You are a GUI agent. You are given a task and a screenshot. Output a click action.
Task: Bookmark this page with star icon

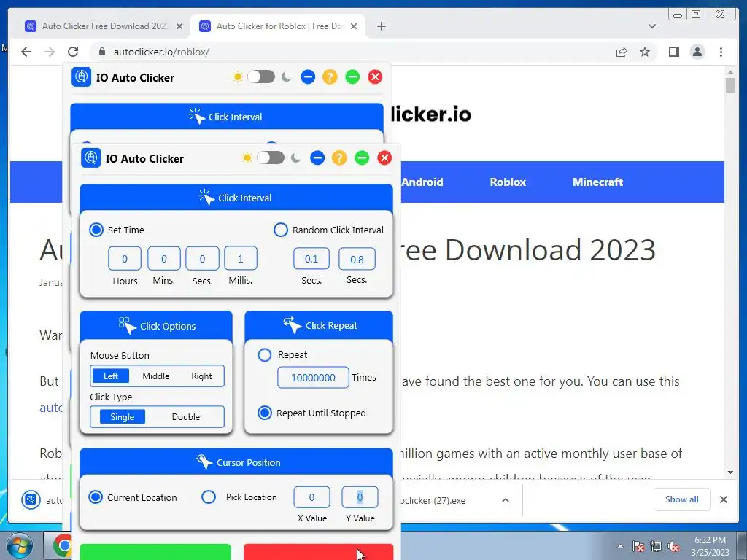click(645, 52)
